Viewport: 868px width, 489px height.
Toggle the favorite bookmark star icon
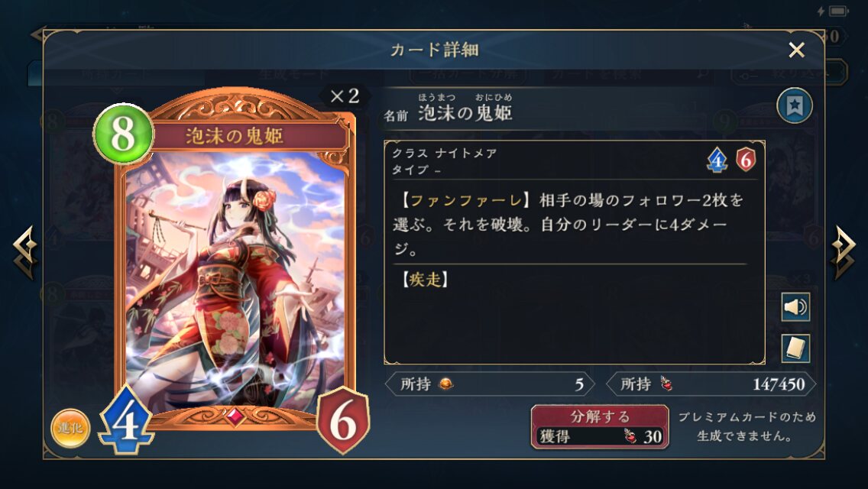click(795, 105)
